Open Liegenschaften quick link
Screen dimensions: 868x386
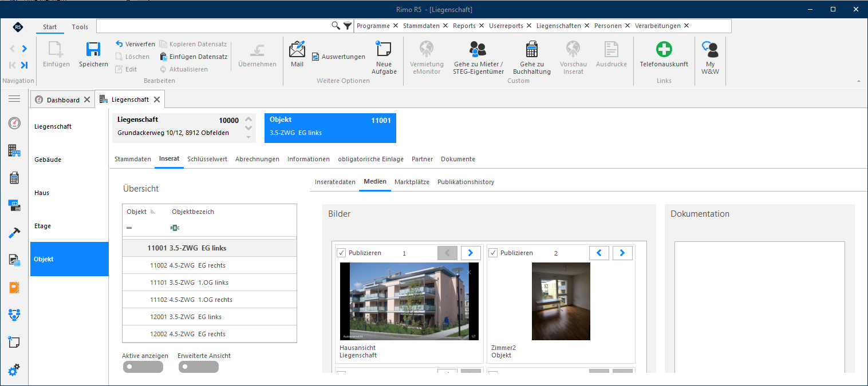click(x=559, y=26)
